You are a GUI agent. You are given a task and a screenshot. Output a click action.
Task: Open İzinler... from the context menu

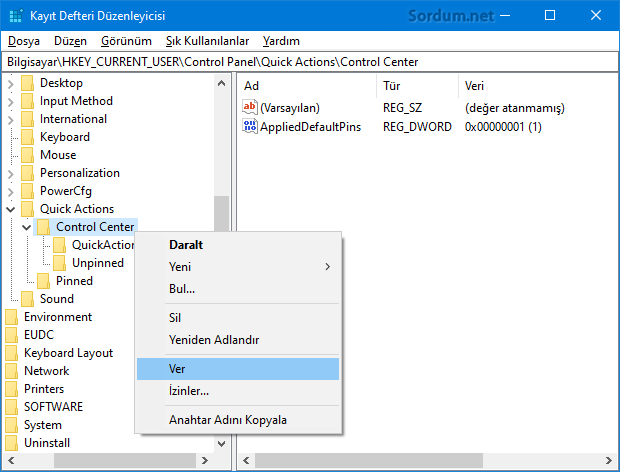coord(238,391)
